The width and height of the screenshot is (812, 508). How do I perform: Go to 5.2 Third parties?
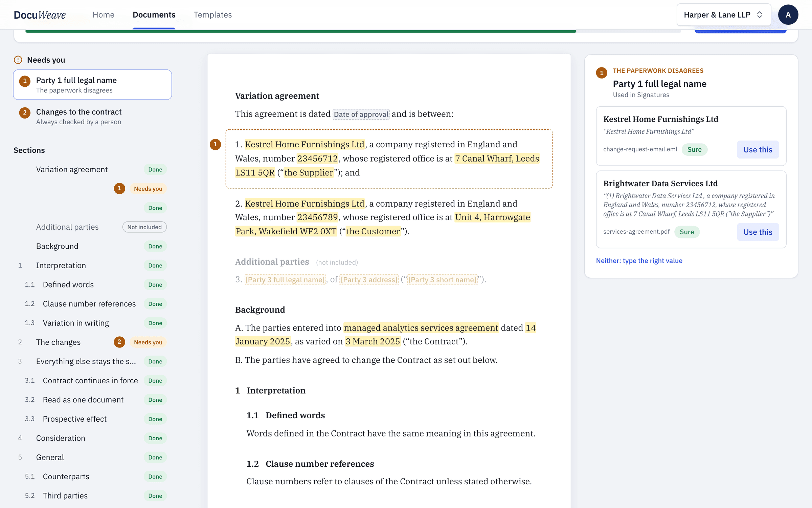(x=92, y=495)
